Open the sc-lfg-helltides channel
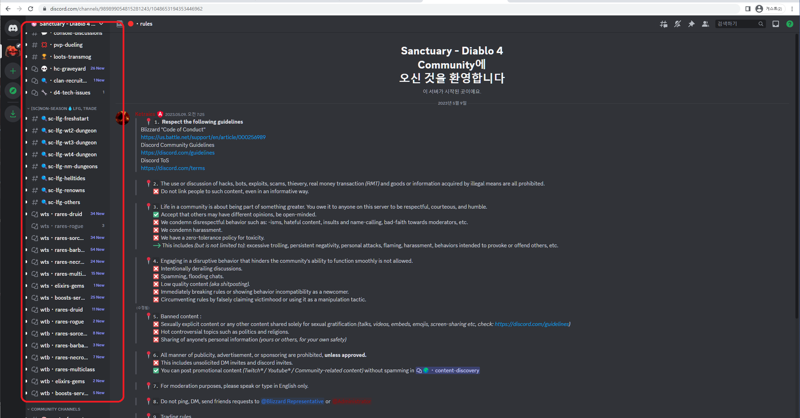 point(66,178)
